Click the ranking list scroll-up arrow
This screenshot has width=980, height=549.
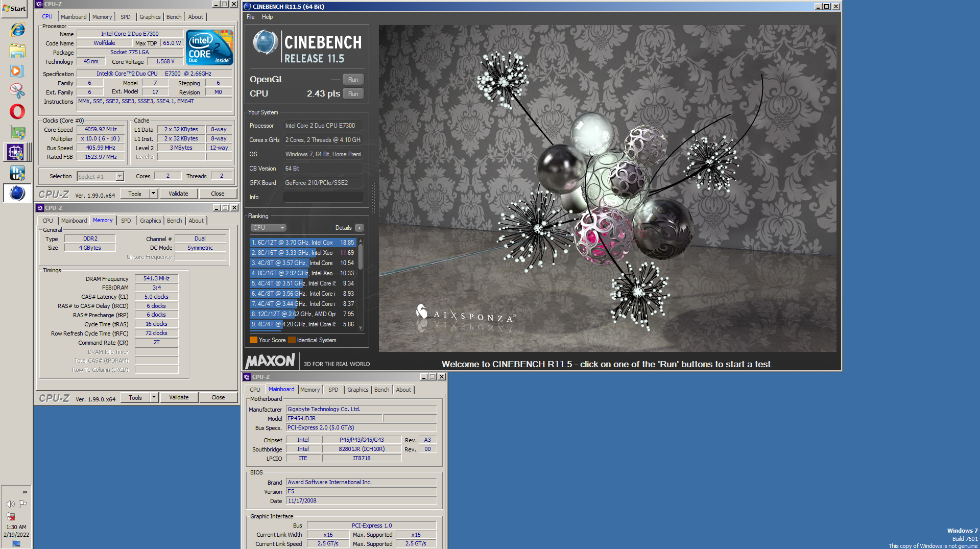pos(361,241)
